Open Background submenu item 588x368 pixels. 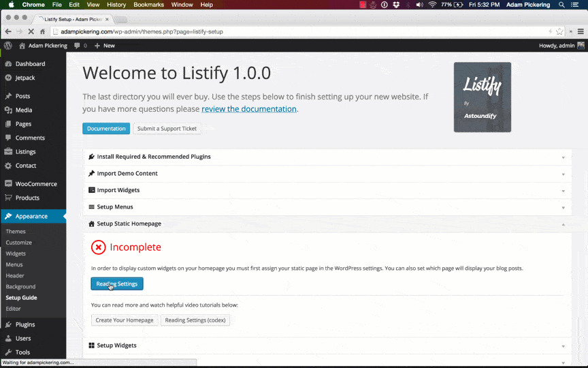[x=20, y=286]
